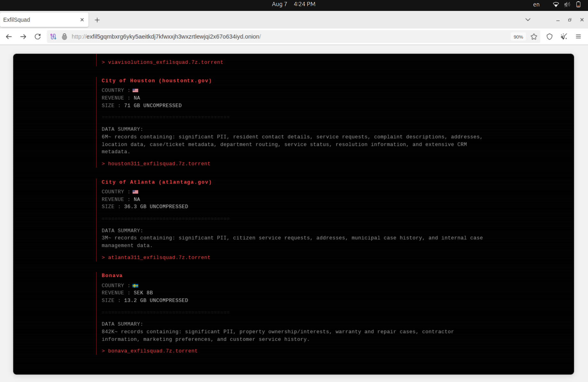This screenshot has width=588, height=382.
Task: Open the system clock showing Aug 7 4:24 PM
Action: coord(294,4)
